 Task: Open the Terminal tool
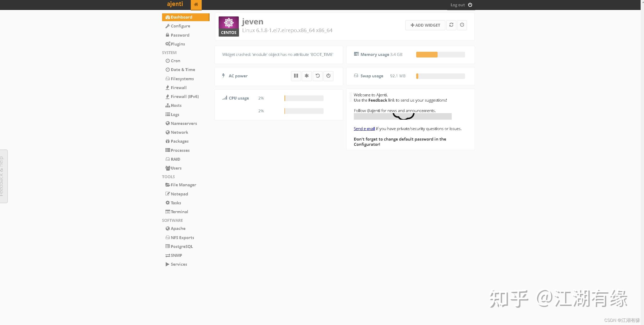coord(179,212)
